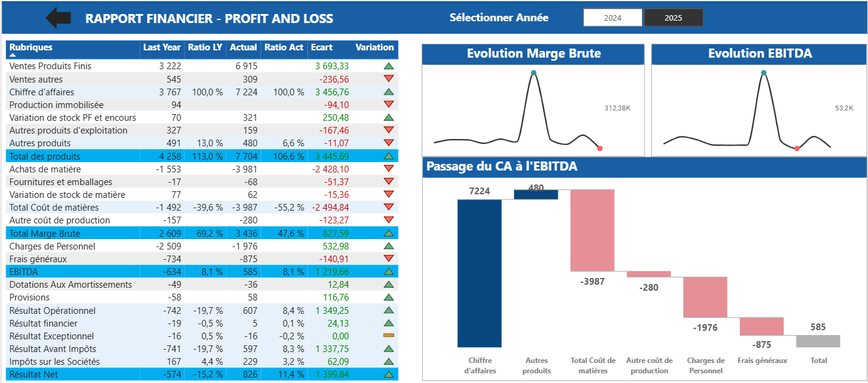Click red down triangle for Ventes autres
The image size is (868, 383).
click(389, 79)
